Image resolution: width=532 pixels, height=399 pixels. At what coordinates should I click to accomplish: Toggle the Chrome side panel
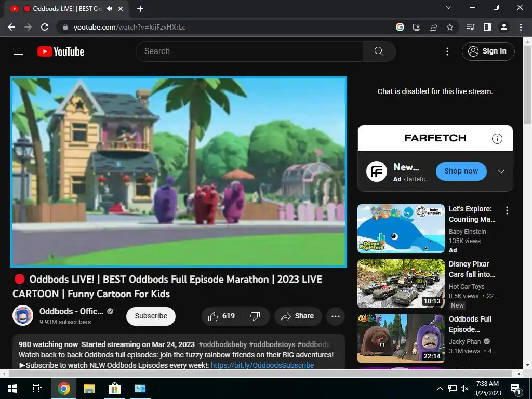[487, 27]
